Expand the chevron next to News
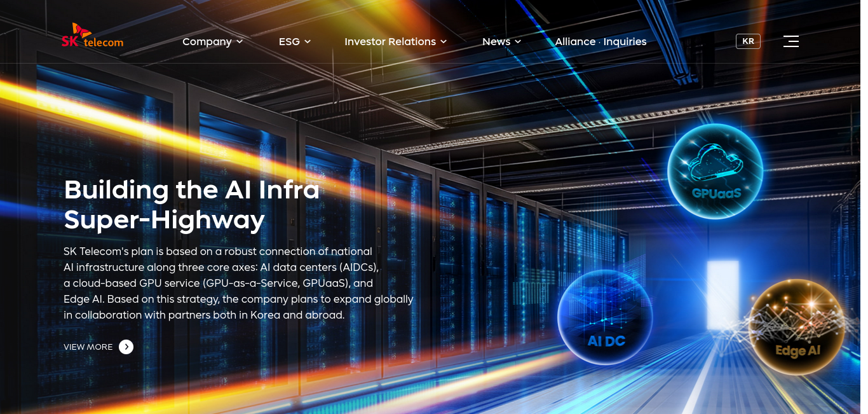Image resolution: width=868 pixels, height=414 pixels. (x=518, y=41)
